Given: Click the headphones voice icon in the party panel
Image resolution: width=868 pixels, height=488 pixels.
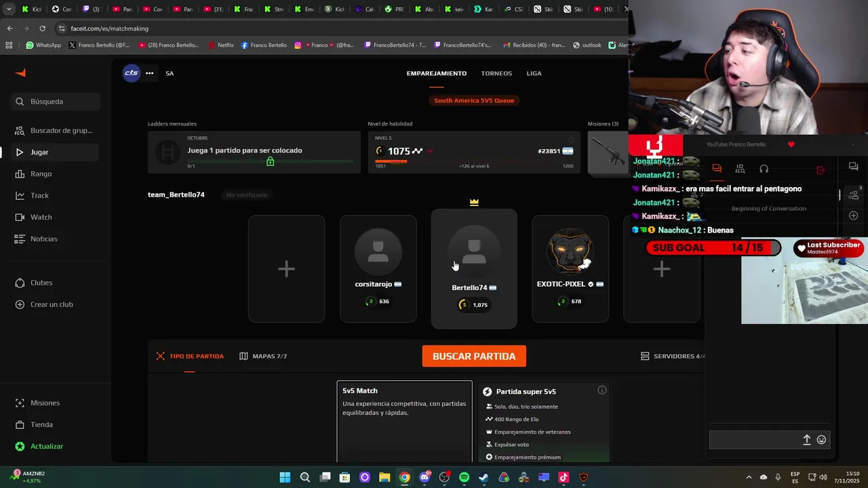Looking at the screenshot, I should pyautogui.click(x=764, y=169).
